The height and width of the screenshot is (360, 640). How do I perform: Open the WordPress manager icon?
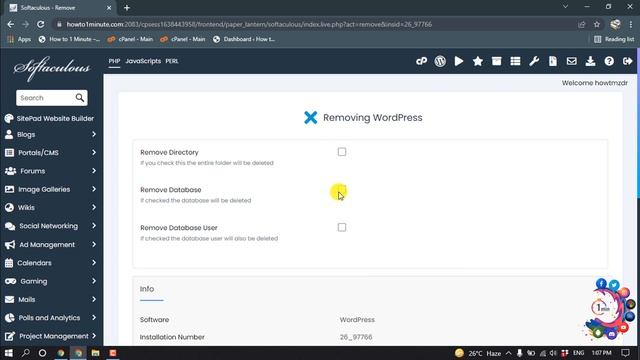coord(440,61)
